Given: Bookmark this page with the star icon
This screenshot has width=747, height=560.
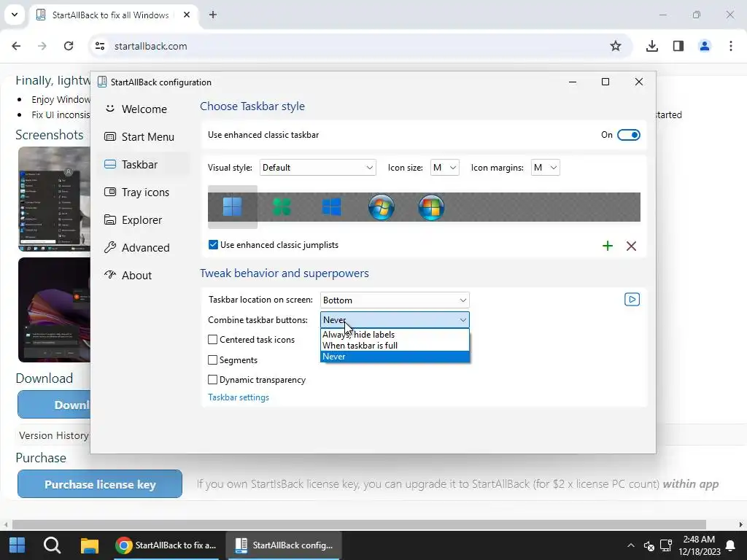Looking at the screenshot, I should click(616, 46).
